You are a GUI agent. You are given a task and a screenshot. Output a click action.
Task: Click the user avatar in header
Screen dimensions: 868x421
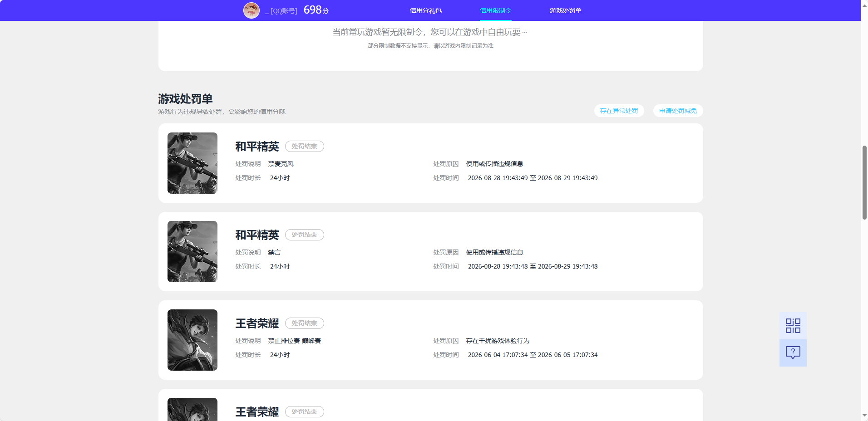click(x=252, y=10)
